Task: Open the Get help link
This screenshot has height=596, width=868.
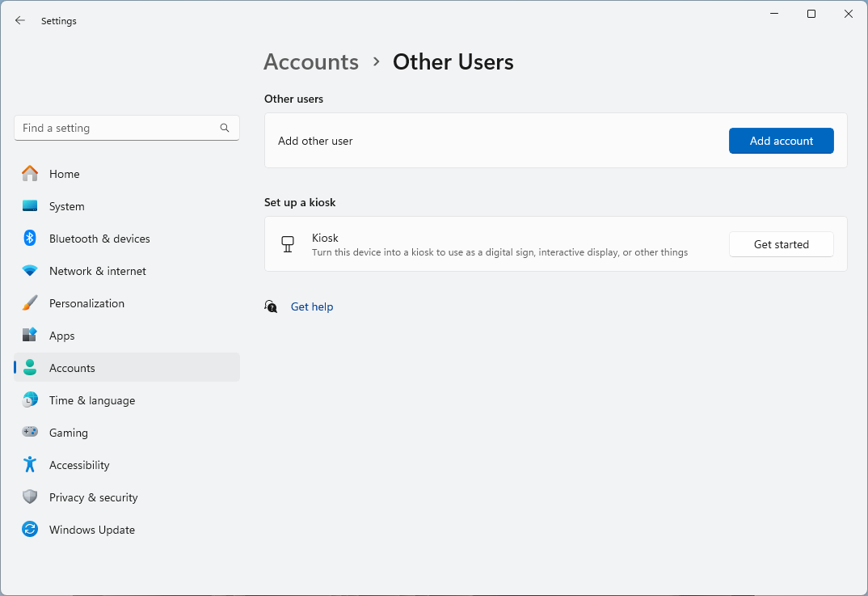Action: (x=312, y=306)
